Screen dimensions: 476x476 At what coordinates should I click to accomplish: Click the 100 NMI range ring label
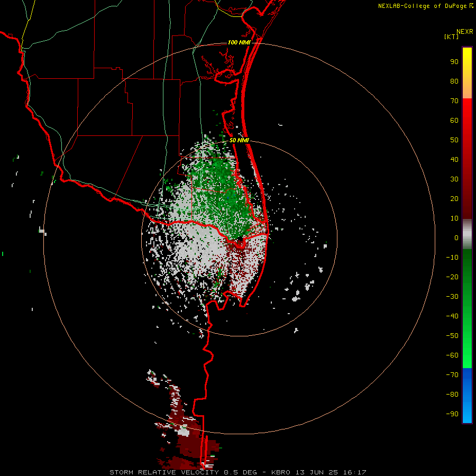pos(239,42)
